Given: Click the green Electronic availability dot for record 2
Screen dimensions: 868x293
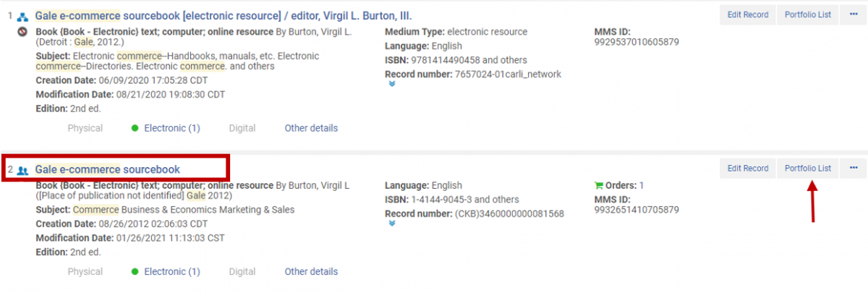Looking at the screenshot, I should coord(135,272).
